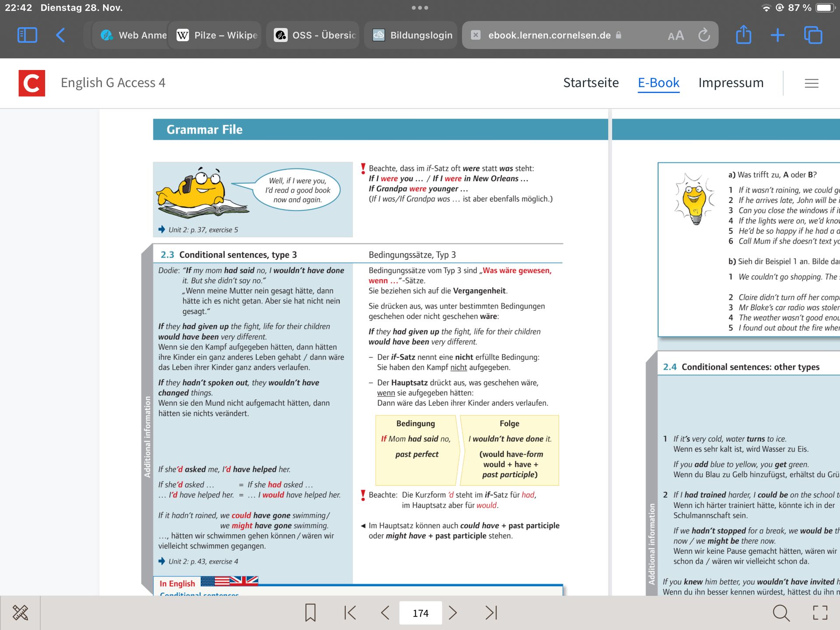Image resolution: width=840 pixels, height=630 pixels.
Task: Go to the next ebook page
Action: pos(453,612)
